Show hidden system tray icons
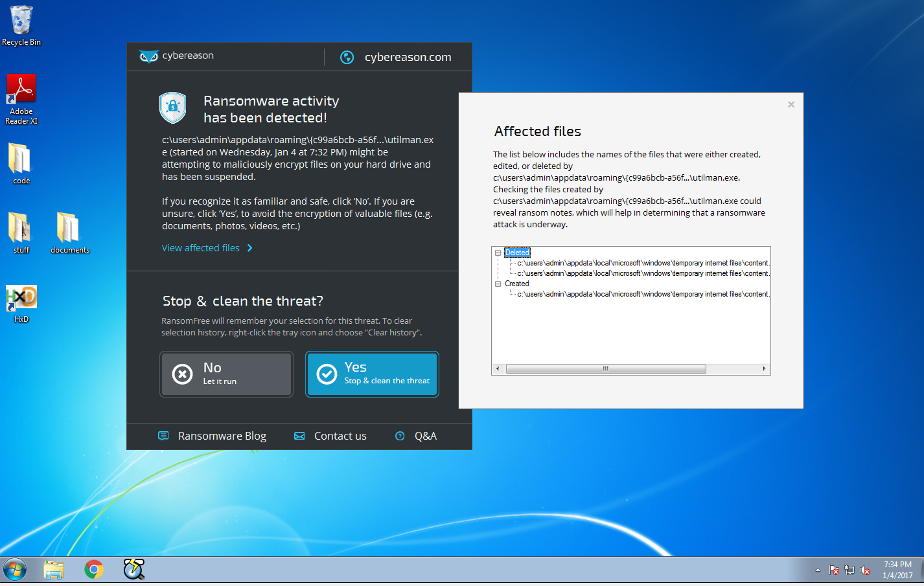Screen dimensions: 924x586 (818, 570)
